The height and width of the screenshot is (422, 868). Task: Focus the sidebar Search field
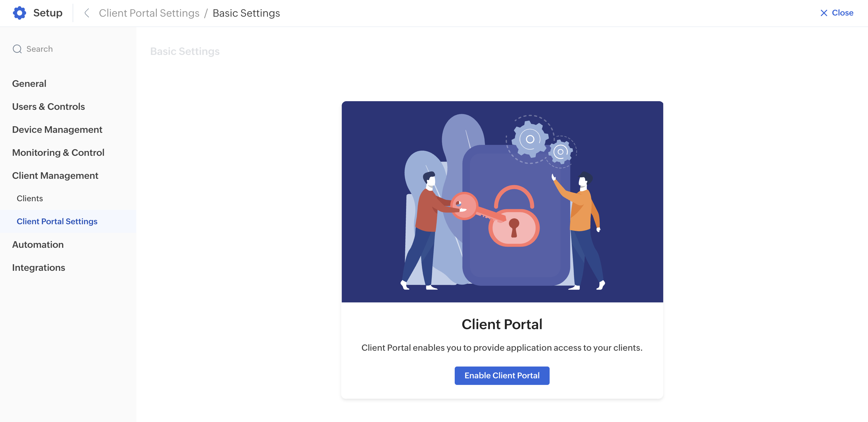[x=68, y=49]
